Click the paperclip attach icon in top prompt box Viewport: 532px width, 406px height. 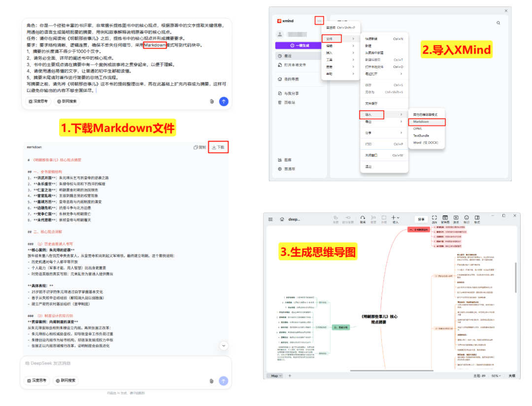coord(212,101)
